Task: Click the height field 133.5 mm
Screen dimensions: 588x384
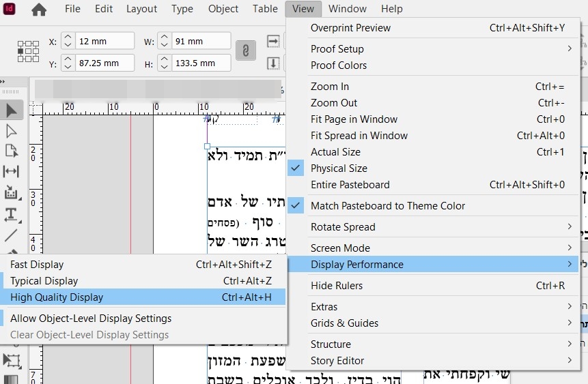Action: coord(201,63)
